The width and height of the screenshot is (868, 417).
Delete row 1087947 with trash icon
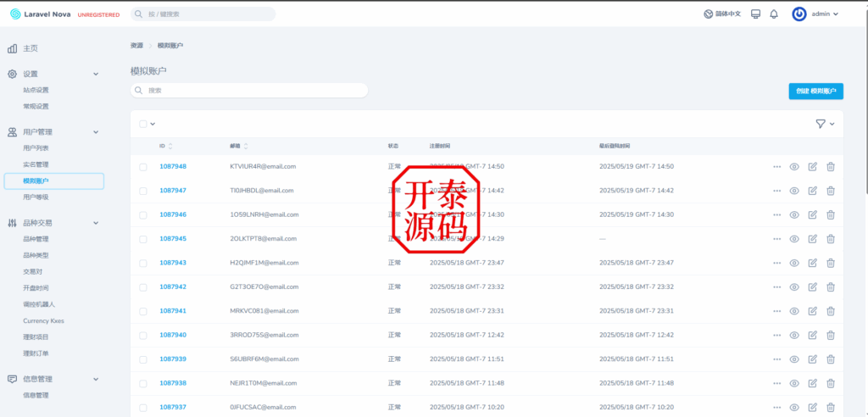click(831, 191)
